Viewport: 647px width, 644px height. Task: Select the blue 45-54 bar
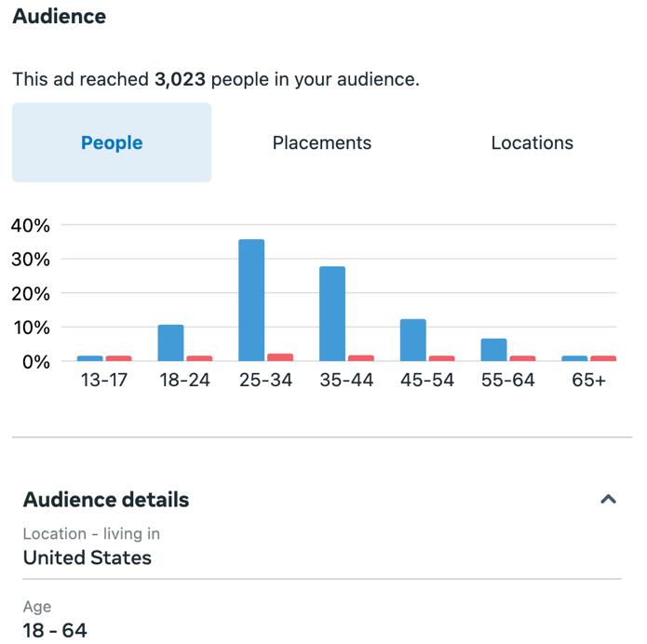click(x=413, y=340)
